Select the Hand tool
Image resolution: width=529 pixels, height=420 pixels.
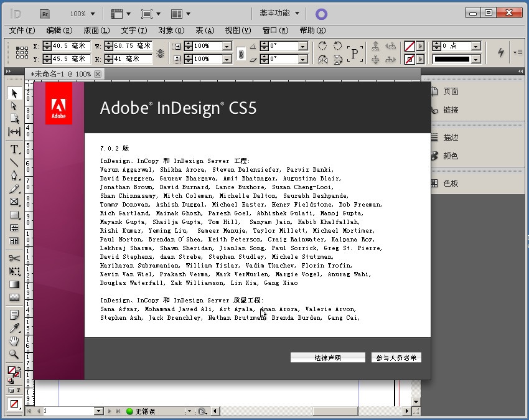click(x=14, y=341)
